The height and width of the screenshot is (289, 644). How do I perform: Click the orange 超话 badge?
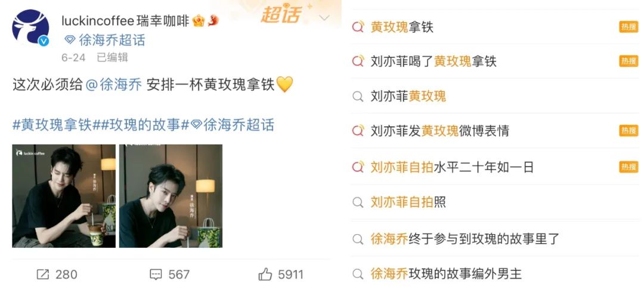pos(281,15)
